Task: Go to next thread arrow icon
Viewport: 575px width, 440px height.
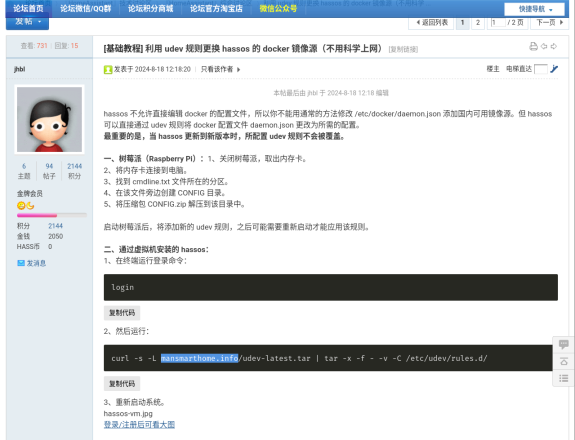Action: click(x=554, y=46)
